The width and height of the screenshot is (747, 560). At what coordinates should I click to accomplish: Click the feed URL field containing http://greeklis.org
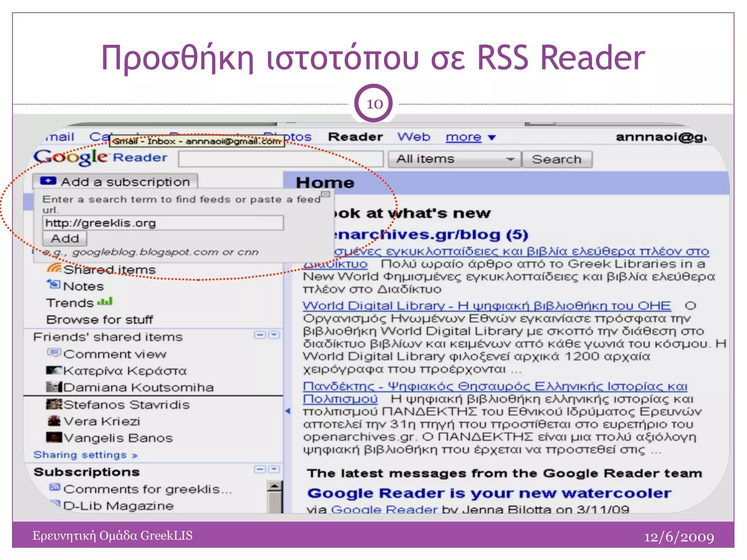(163, 223)
